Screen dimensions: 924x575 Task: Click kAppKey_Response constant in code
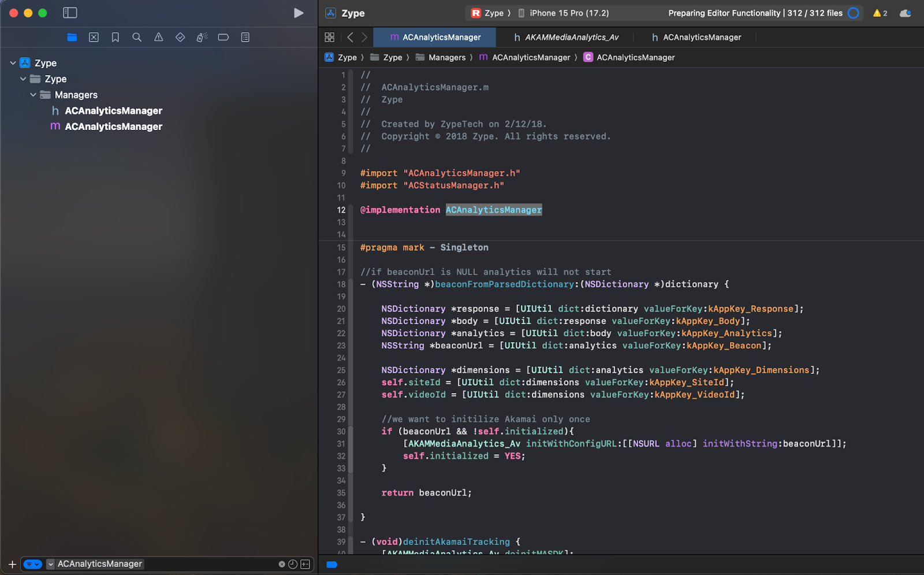751,309
